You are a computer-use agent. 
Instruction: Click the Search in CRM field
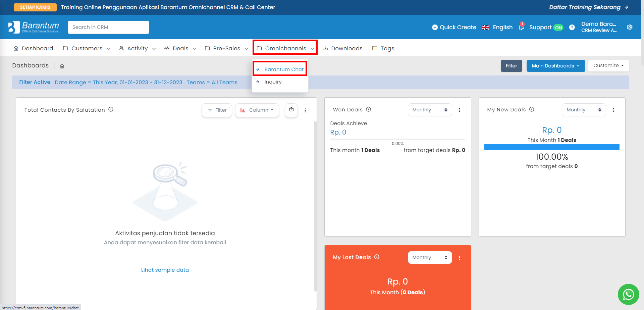[108, 27]
